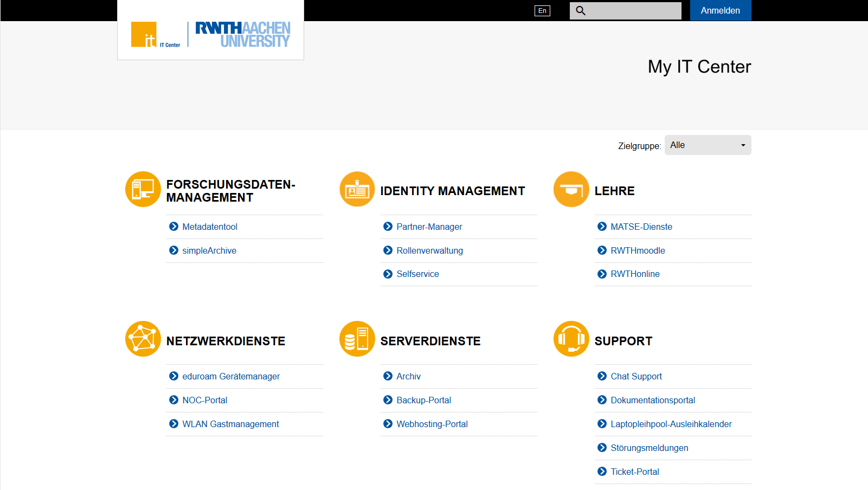This screenshot has width=868, height=490.
Task: Open the Backup-Portal link
Action: [423, 400]
